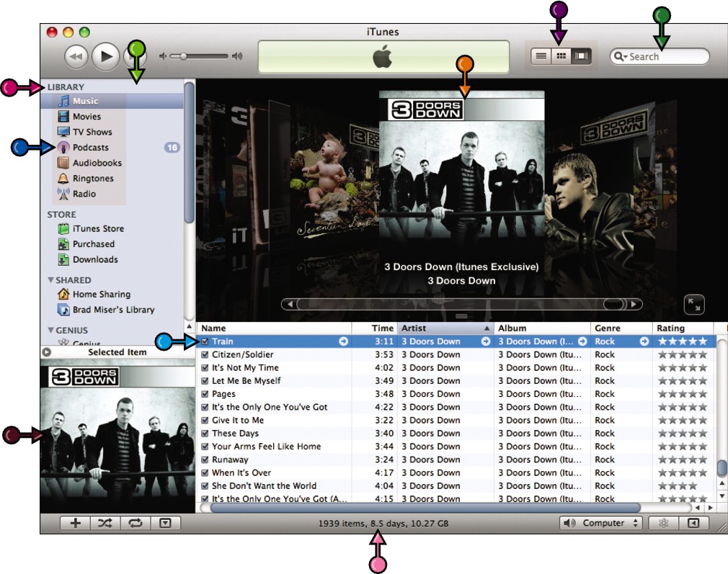Click the Play button
The width and height of the screenshot is (728, 574).
[x=105, y=57]
